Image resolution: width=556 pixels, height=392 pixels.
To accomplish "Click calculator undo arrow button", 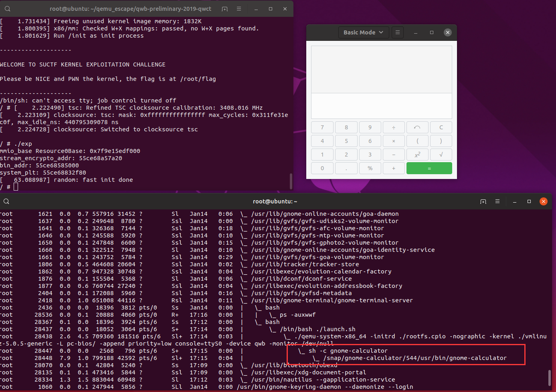I will (417, 127).
